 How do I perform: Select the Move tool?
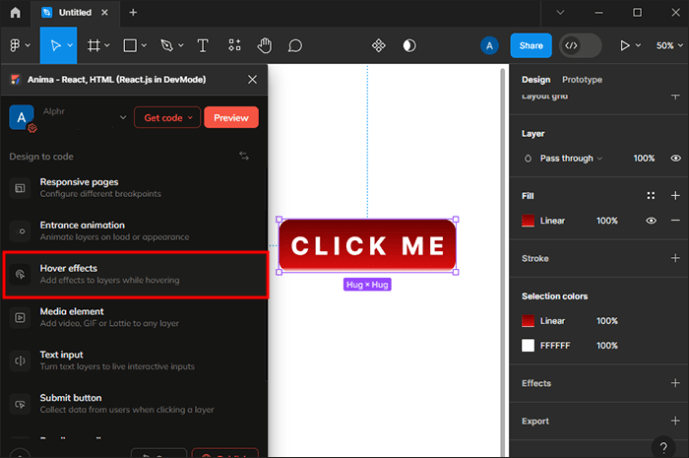(x=55, y=45)
